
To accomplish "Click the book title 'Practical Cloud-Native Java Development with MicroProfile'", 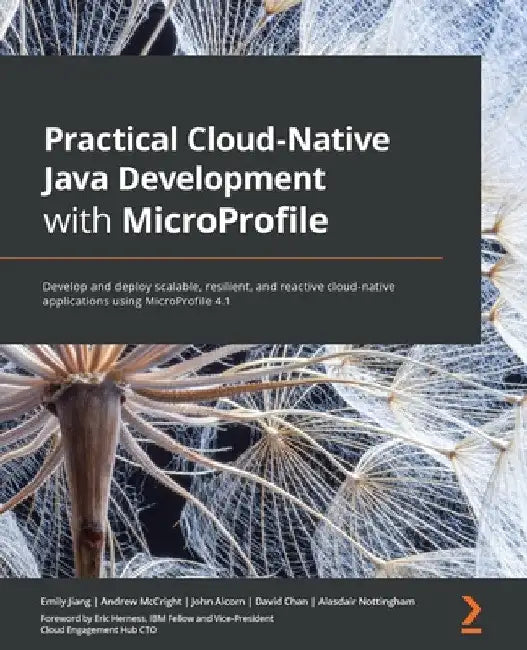I will click(x=217, y=180).
